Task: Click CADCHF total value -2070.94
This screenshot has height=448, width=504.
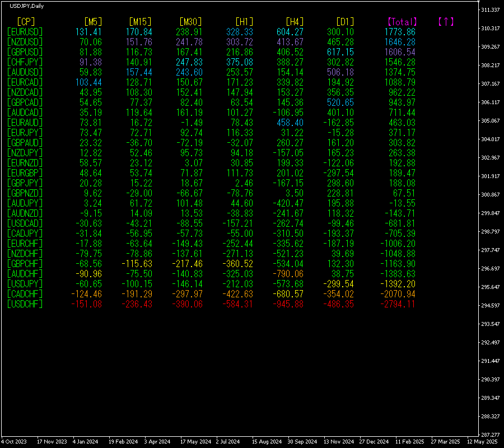Action: pos(398,294)
